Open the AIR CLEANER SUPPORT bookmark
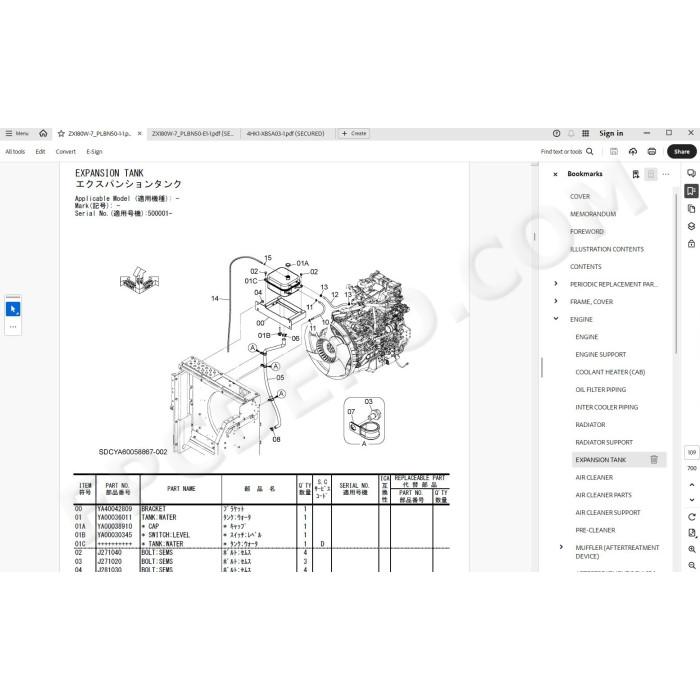 608,512
